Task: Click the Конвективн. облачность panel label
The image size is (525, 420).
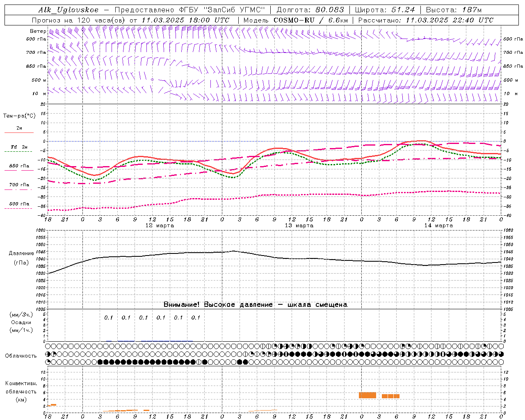Action: point(21,388)
